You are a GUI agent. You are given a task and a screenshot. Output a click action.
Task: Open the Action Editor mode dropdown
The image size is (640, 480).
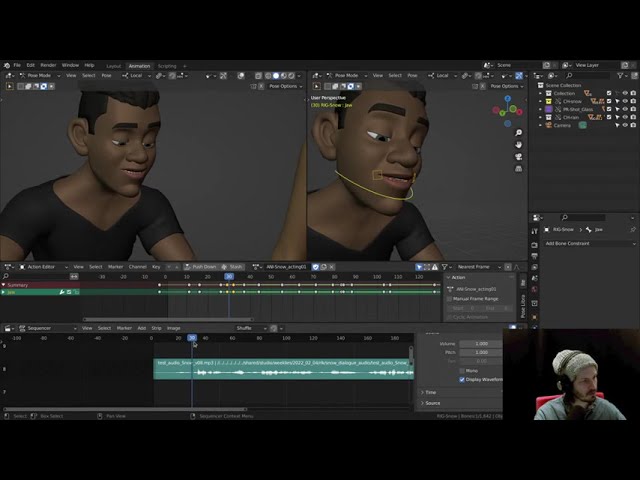[x=43, y=267]
